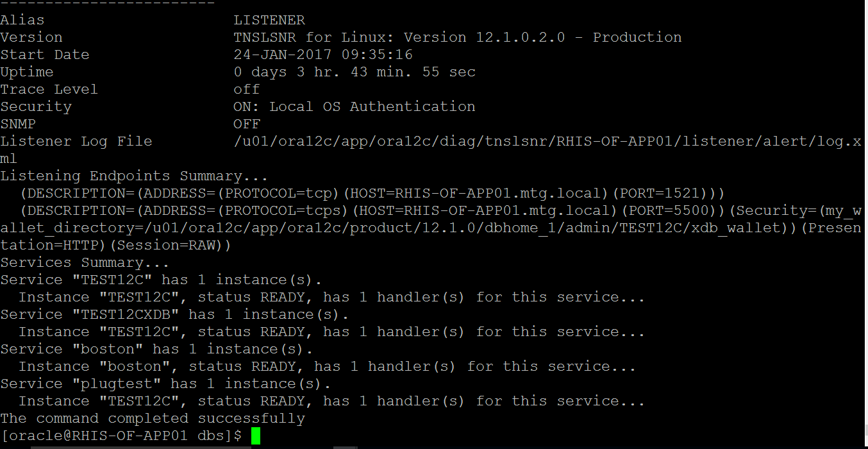The image size is (868, 449).
Task: Click "The command completed successfully" message
Action: [x=153, y=419]
